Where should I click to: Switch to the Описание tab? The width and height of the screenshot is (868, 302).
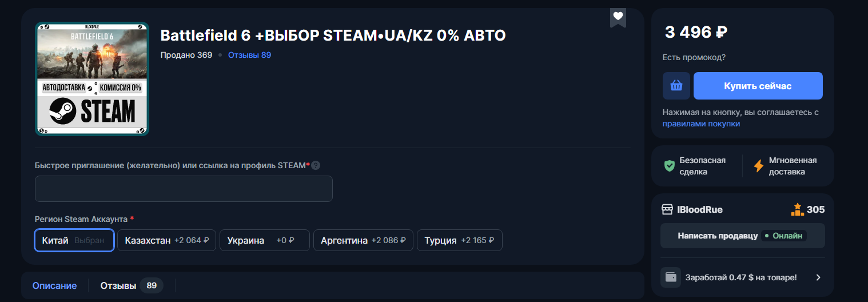point(54,285)
